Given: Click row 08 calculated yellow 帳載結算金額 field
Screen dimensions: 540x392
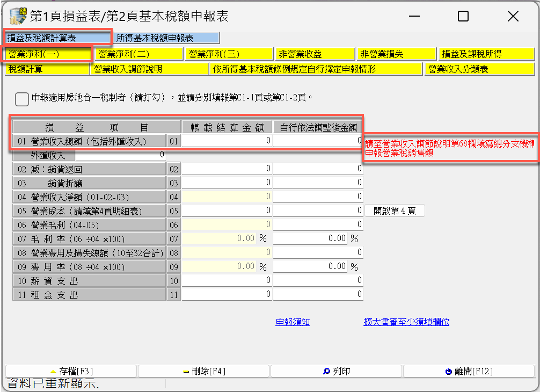Looking at the screenshot, I should (x=227, y=252).
